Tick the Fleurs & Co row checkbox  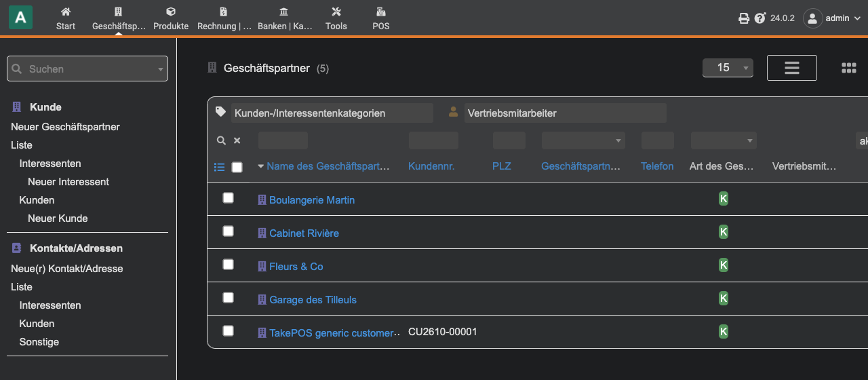[x=228, y=264]
